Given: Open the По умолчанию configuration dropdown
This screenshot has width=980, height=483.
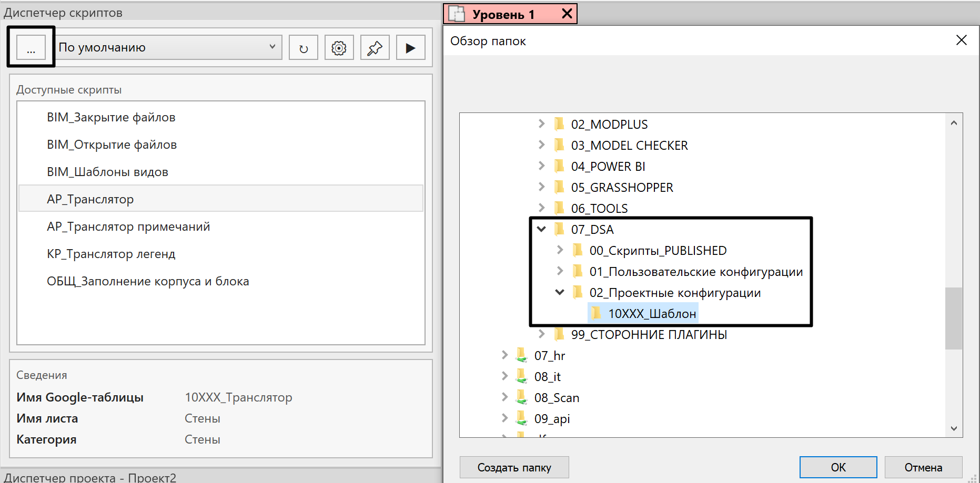Looking at the screenshot, I should pyautogui.click(x=168, y=47).
